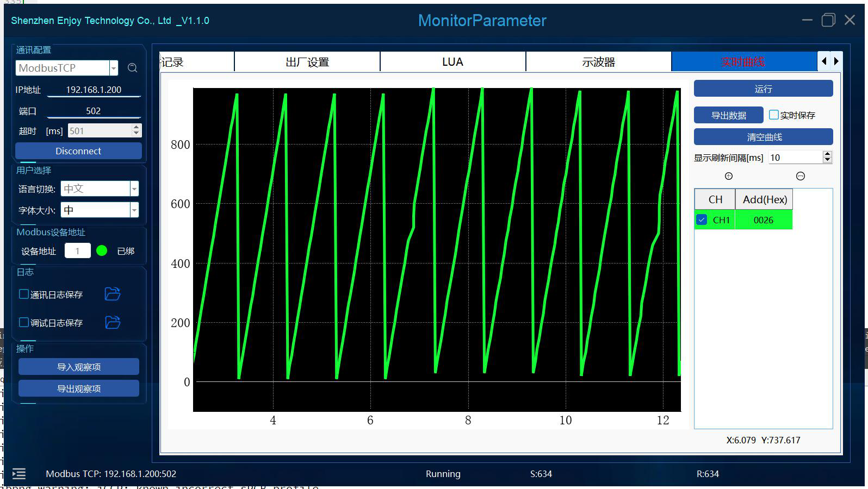Select the 实时曲线 tab
Image resolution: width=868 pixels, height=489 pixels.
tap(744, 62)
